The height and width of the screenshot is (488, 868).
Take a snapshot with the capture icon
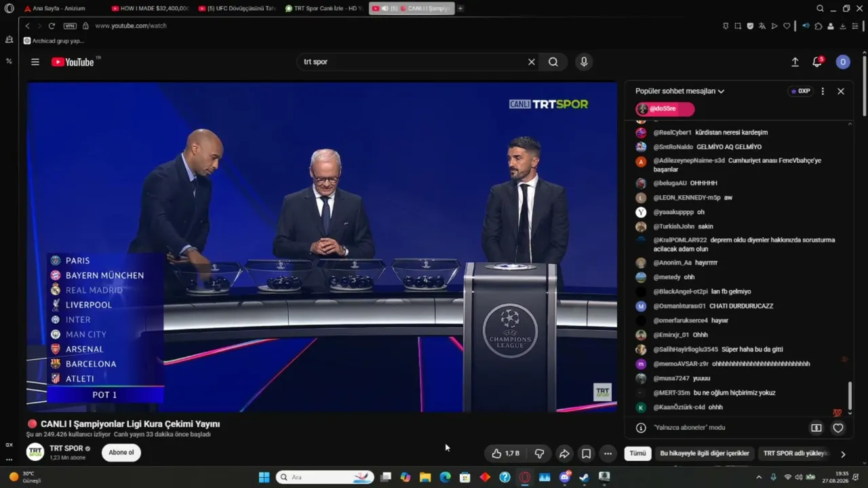(x=738, y=26)
